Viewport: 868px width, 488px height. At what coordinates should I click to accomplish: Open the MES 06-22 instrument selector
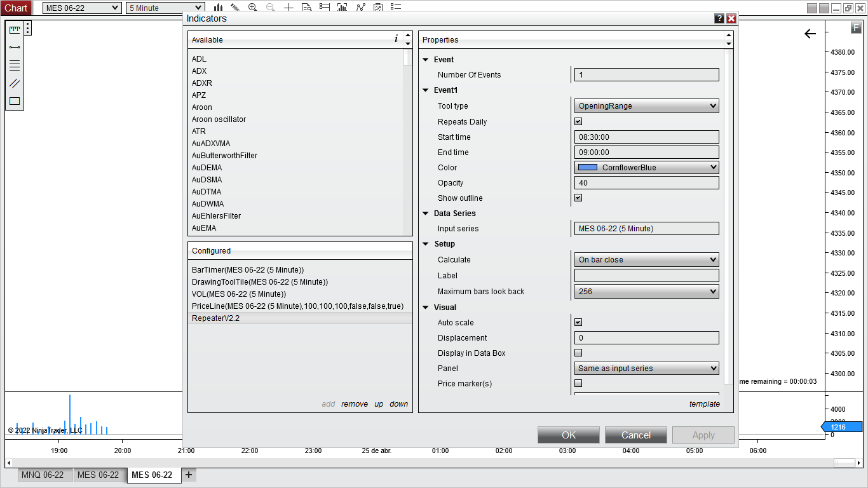pyautogui.click(x=82, y=8)
